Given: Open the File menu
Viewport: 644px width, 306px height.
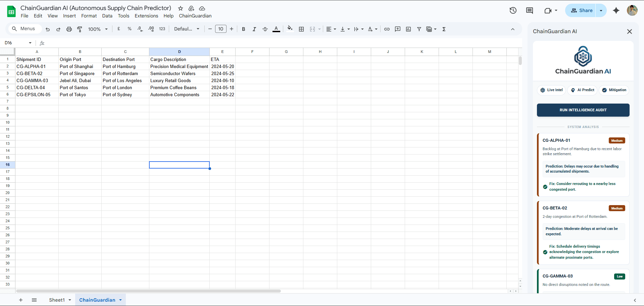Looking at the screenshot, I should [24, 16].
